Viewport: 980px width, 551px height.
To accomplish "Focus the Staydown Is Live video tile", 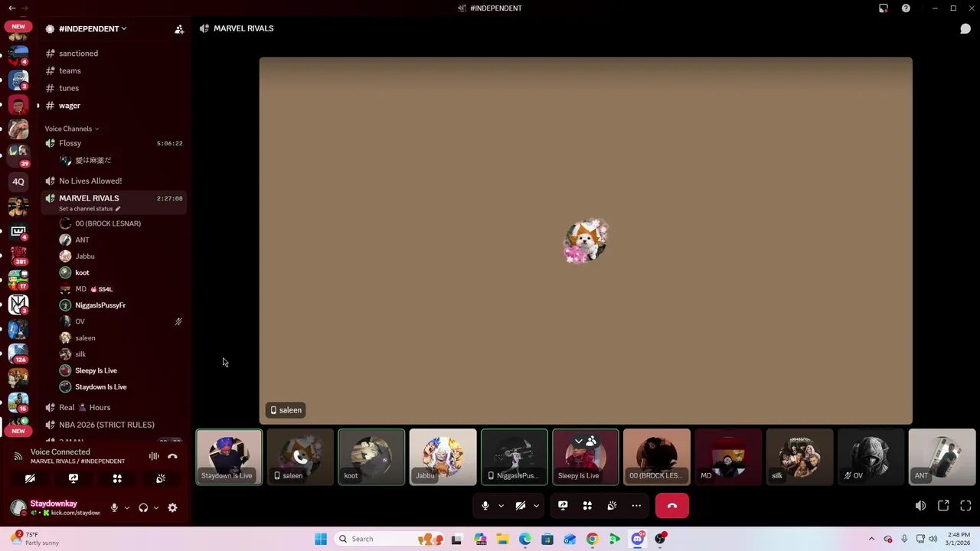I will pos(229,457).
